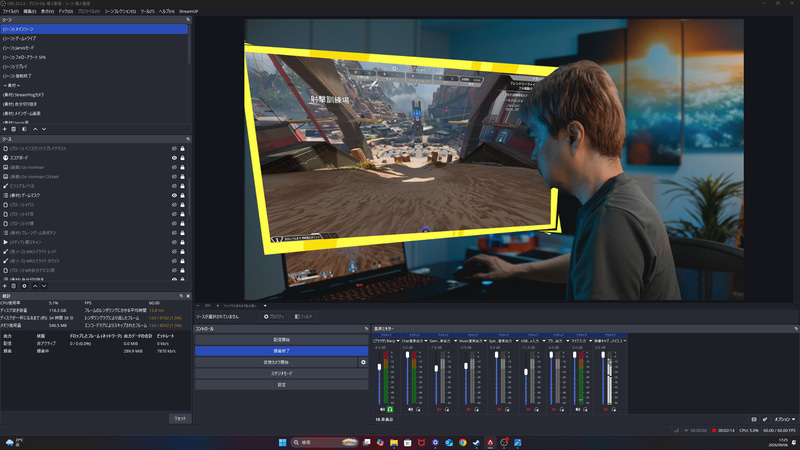800x450 pixels.
Task: Show the (画像) Go Ironman source
Action: pos(174,167)
